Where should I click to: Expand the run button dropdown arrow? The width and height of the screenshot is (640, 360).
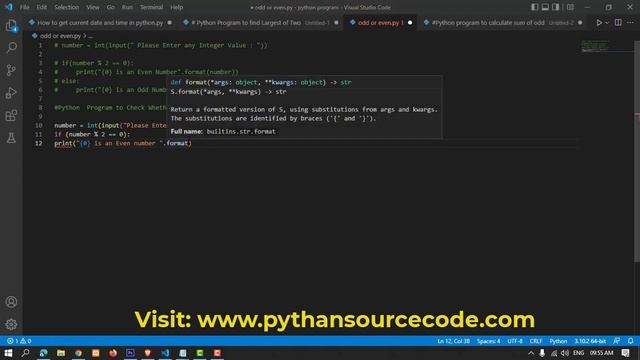click(607, 23)
